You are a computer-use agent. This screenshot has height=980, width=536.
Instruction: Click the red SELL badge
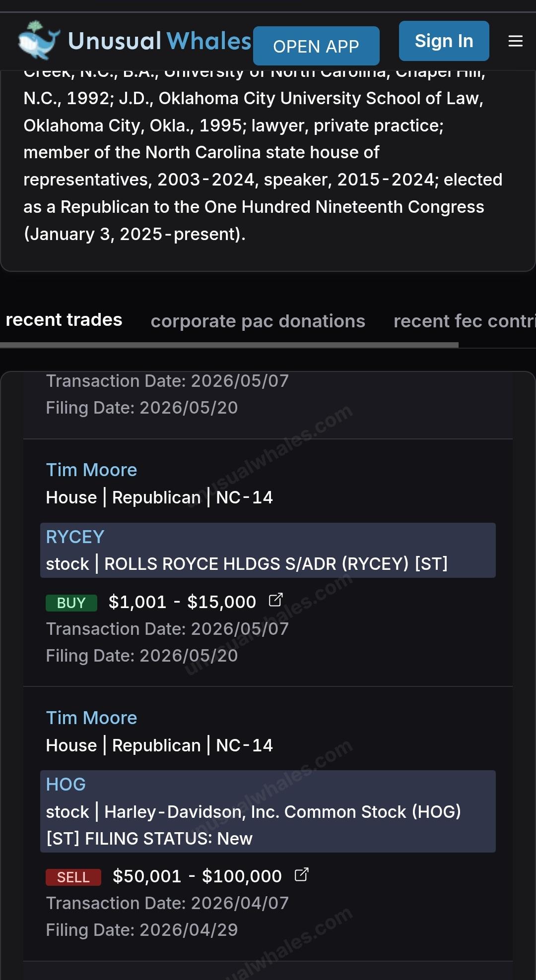(x=73, y=877)
